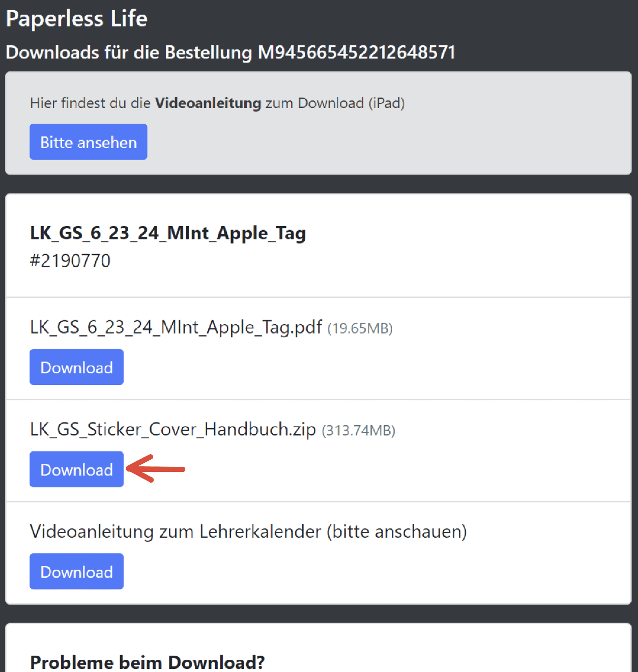Select the Downloads für die Bestellung heading
This screenshot has height=672, width=638.
point(230,52)
